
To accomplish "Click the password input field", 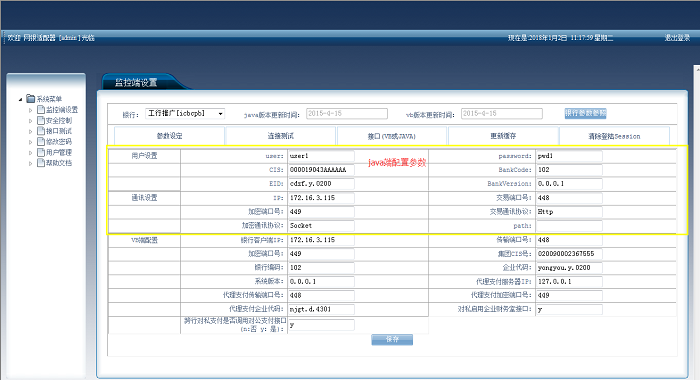I will tap(569, 156).
